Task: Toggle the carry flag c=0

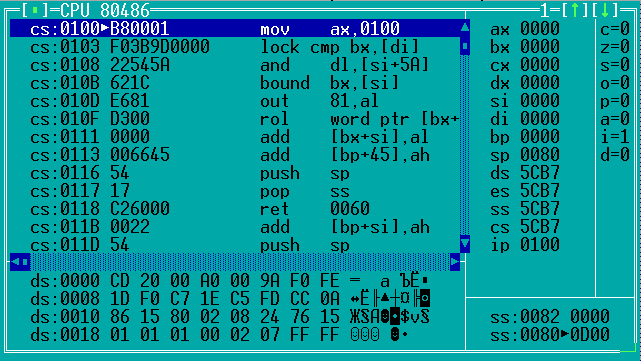Action: click(615, 28)
